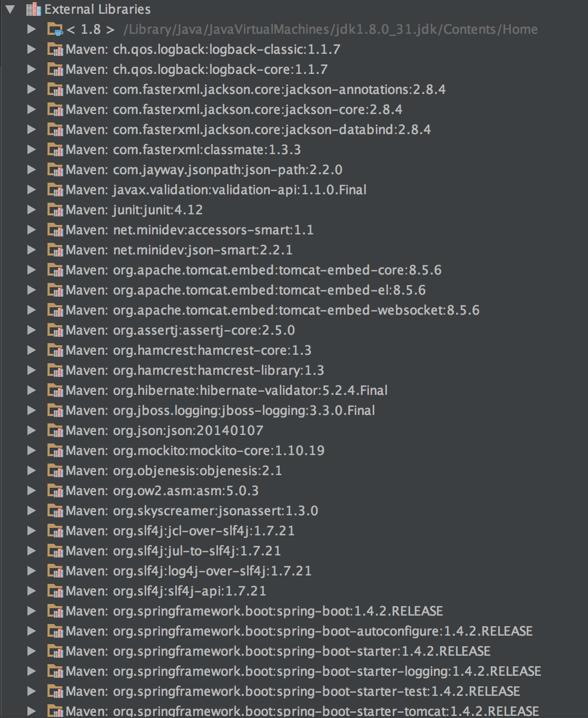Click the library icon for hamcrest-core:1.3
The width and height of the screenshot is (588, 718).
tap(55, 351)
